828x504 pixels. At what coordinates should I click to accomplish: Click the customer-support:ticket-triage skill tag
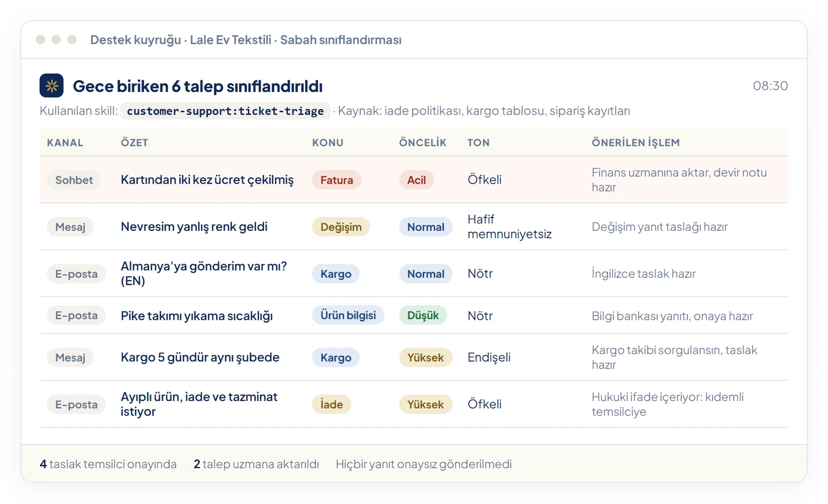coord(225,111)
